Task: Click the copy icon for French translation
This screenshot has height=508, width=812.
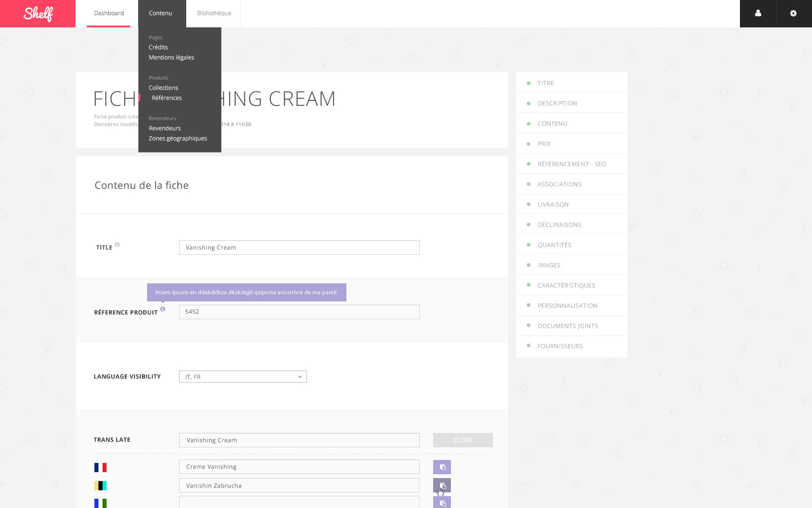Action: tap(442, 466)
